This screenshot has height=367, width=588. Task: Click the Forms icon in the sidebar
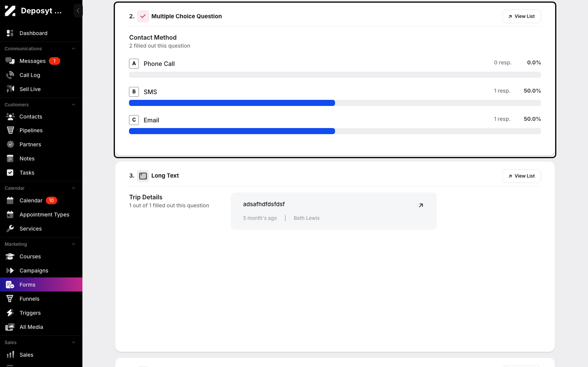[x=10, y=285]
